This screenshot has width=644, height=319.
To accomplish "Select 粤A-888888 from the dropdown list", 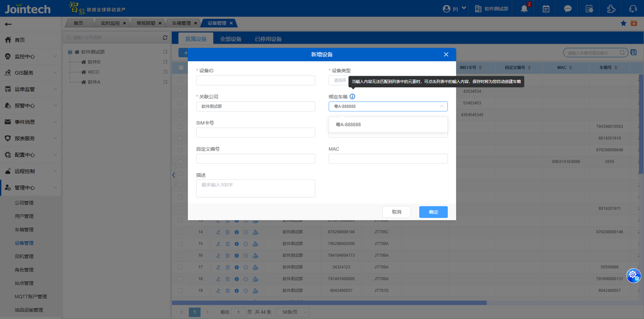I will pyautogui.click(x=348, y=125).
